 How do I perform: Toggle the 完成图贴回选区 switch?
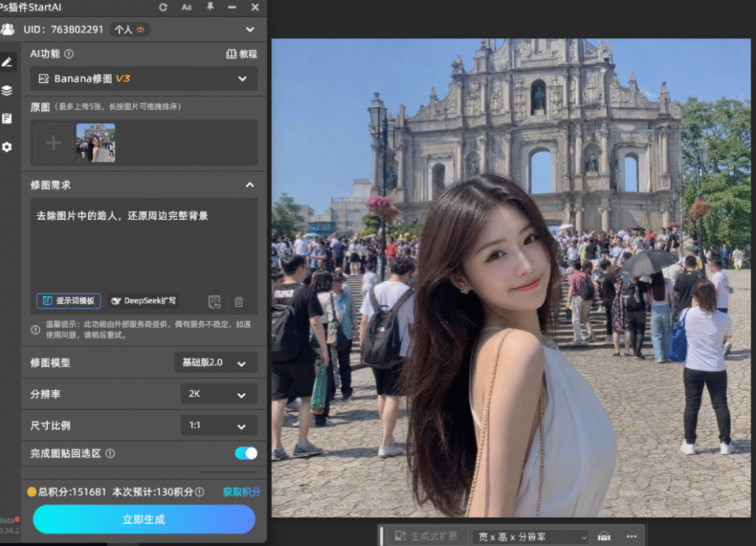click(246, 453)
